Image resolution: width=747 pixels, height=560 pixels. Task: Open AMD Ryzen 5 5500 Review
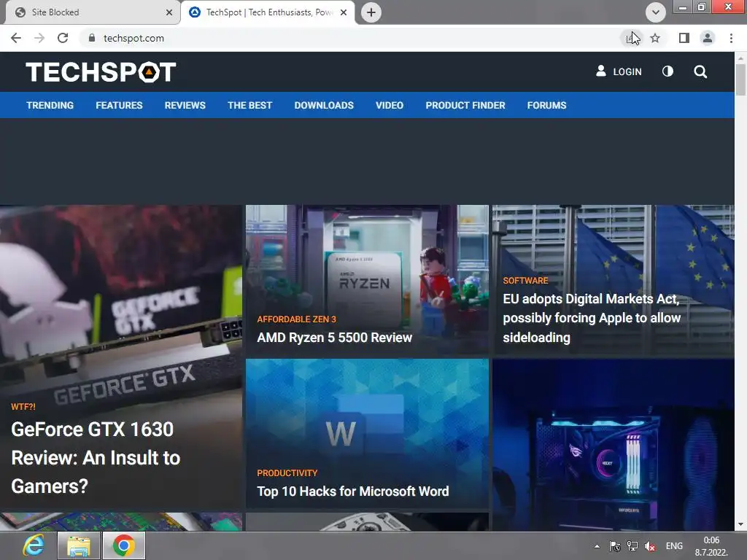(x=334, y=338)
